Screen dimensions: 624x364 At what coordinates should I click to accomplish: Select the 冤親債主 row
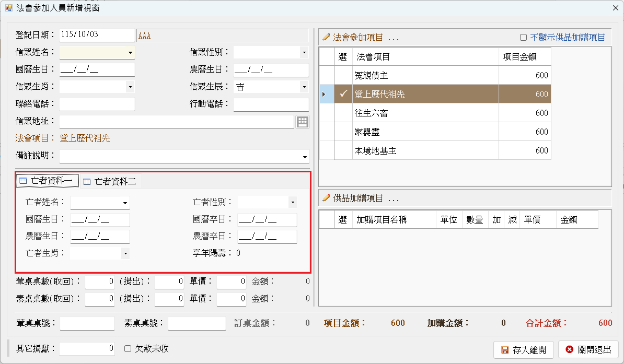tap(435, 75)
